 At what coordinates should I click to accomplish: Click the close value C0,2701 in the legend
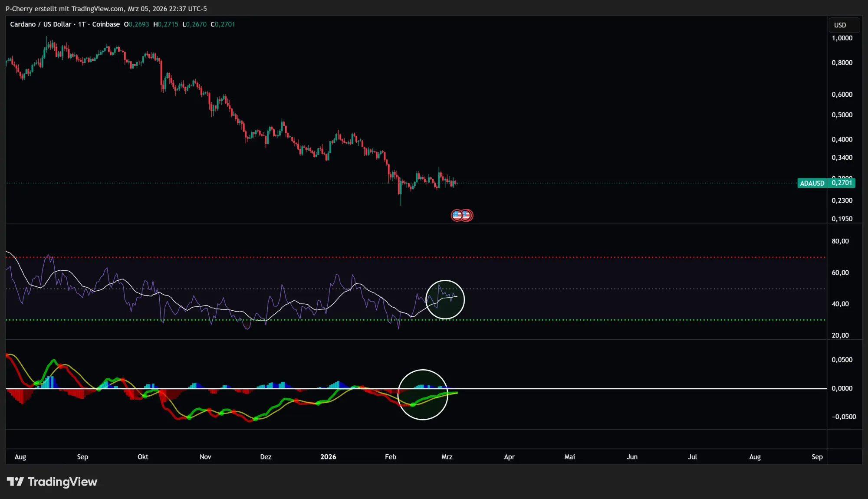click(222, 24)
